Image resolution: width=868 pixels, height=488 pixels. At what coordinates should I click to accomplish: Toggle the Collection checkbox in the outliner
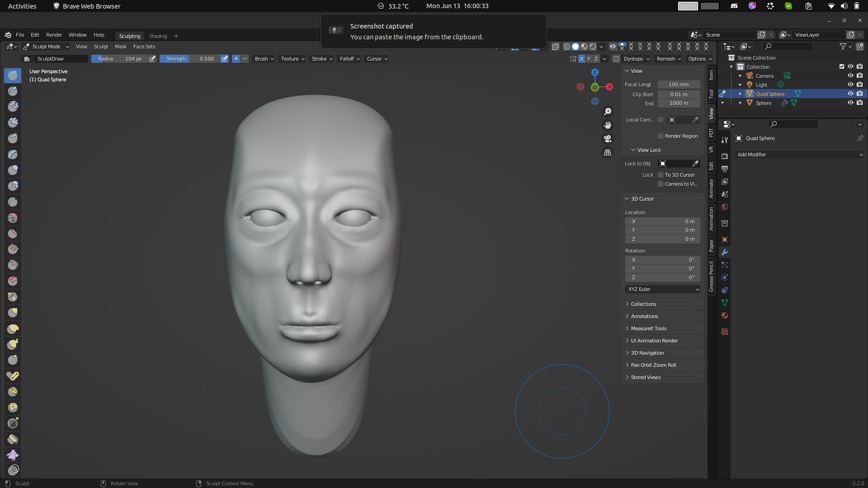[842, 66]
